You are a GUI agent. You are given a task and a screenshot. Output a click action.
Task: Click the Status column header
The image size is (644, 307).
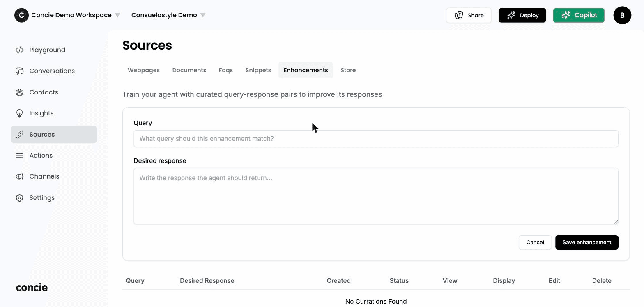tap(399, 281)
